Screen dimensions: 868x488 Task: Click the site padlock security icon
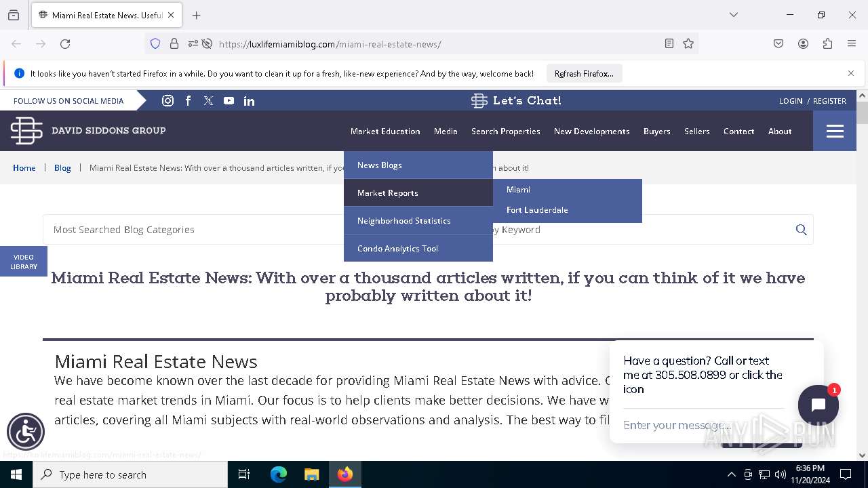point(174,44)
